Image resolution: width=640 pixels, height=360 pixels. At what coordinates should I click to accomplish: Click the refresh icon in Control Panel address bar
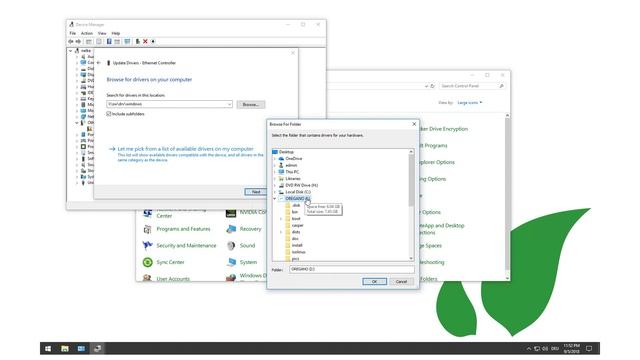point(432,86)
